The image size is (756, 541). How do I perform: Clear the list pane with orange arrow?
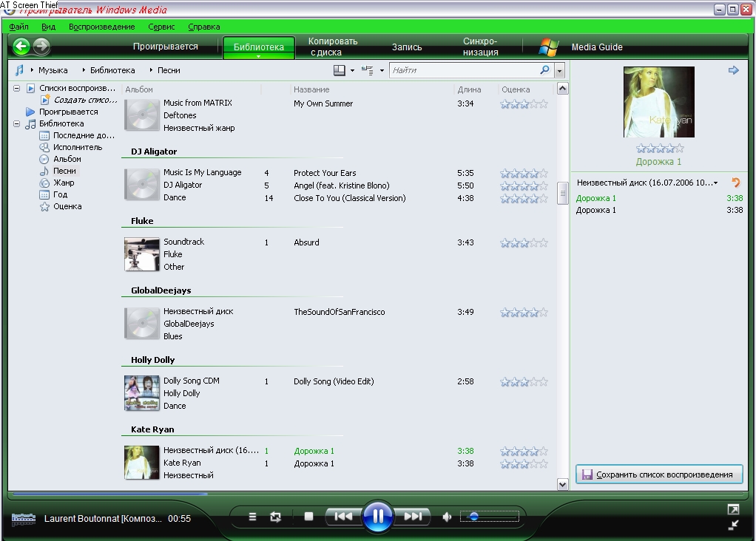coord(736,183)
